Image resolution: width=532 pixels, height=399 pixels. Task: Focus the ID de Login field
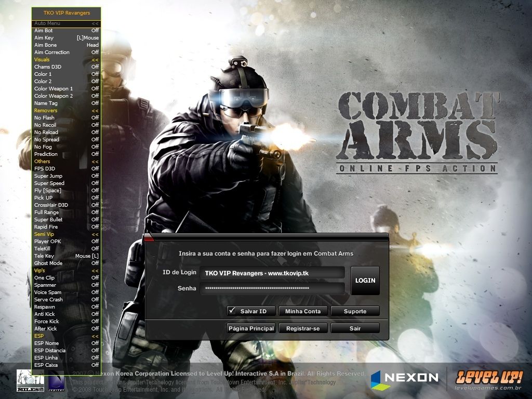click(272, 273)
